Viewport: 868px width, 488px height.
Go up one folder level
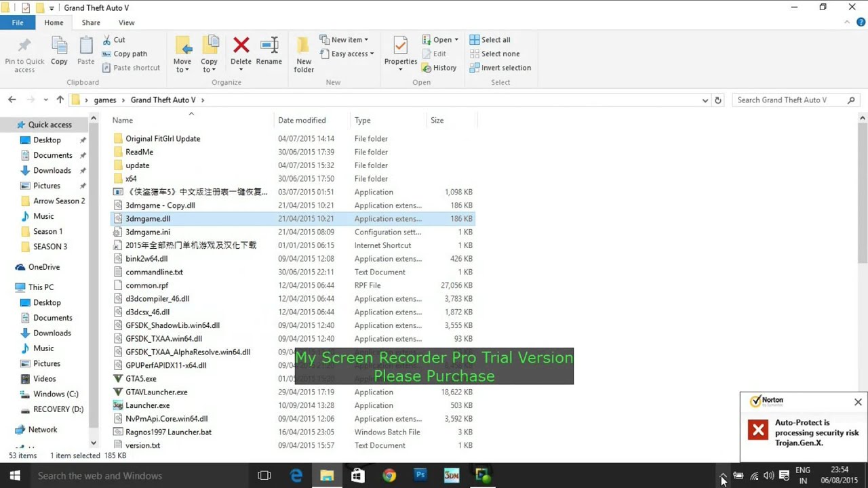tap(60, 100)
